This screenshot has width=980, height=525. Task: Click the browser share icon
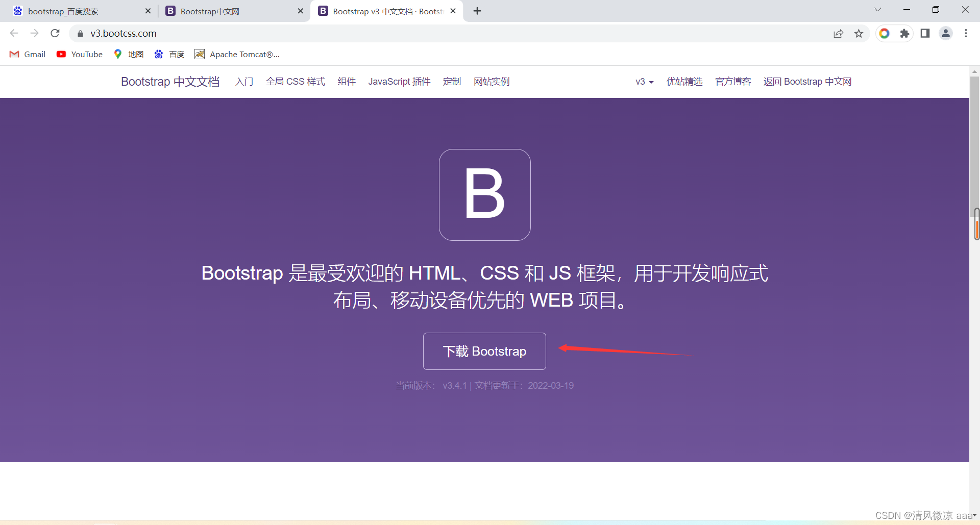839,33
